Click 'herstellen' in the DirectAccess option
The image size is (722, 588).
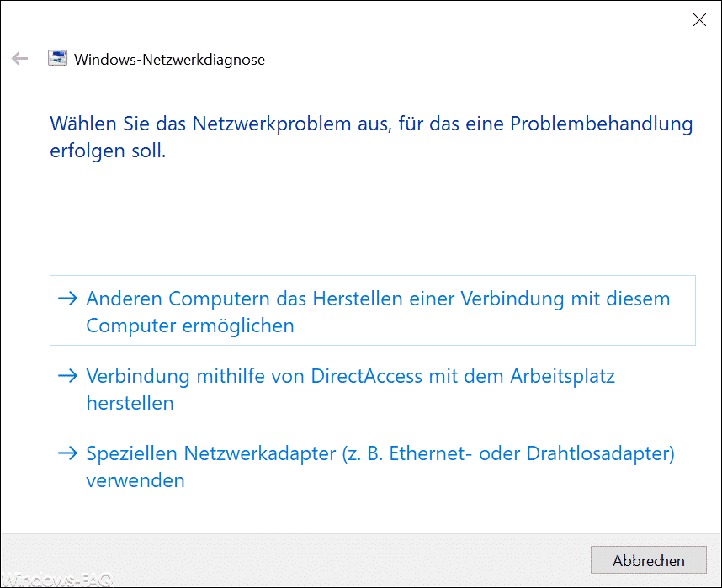pyautogui.click(x=130, y=403)
